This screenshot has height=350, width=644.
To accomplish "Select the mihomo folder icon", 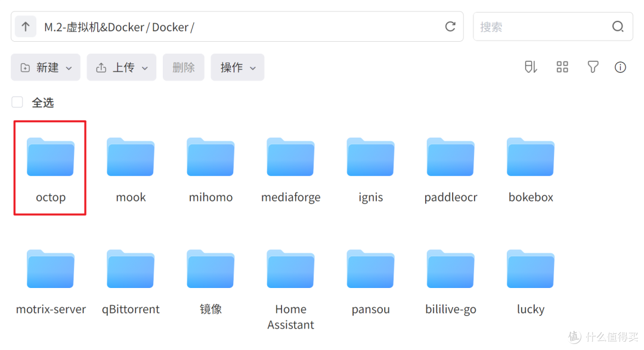I will [210, 157].
